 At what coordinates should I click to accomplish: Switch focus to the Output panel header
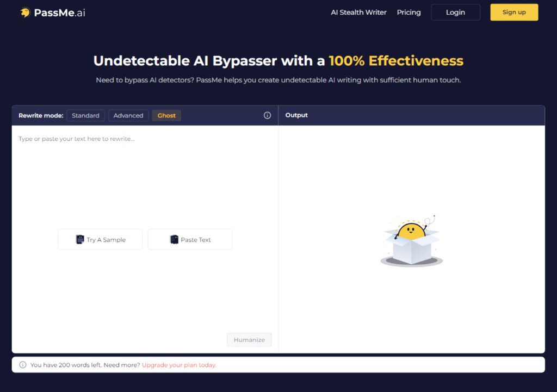(x=296, y=115)
